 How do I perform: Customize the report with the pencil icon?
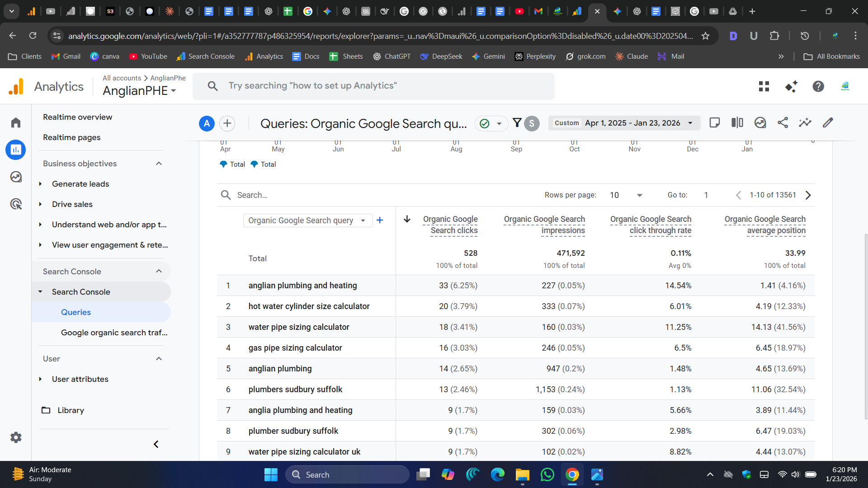pos(828,122)
